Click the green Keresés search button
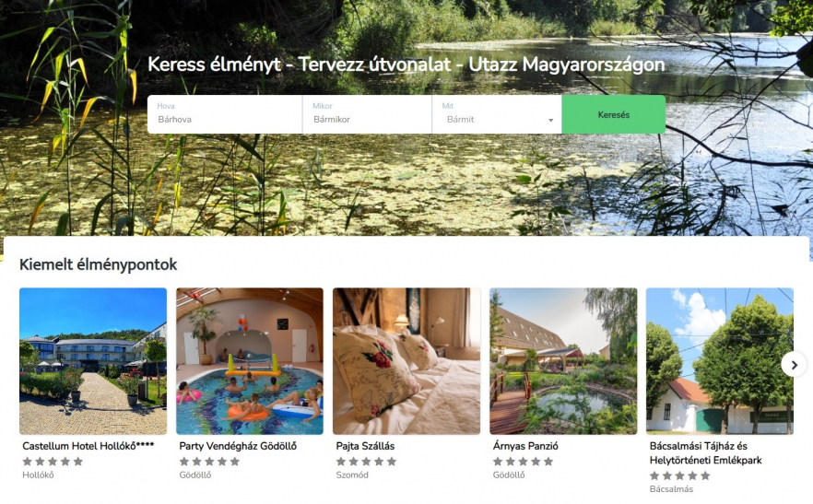This screenshot has height=504, width=813. pyautogui.click(x=613, y=114)
